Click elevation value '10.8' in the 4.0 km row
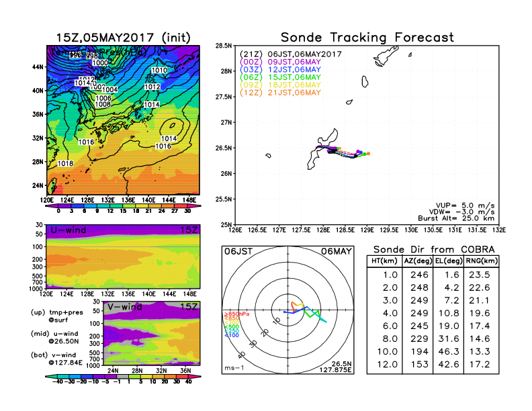 449,314
